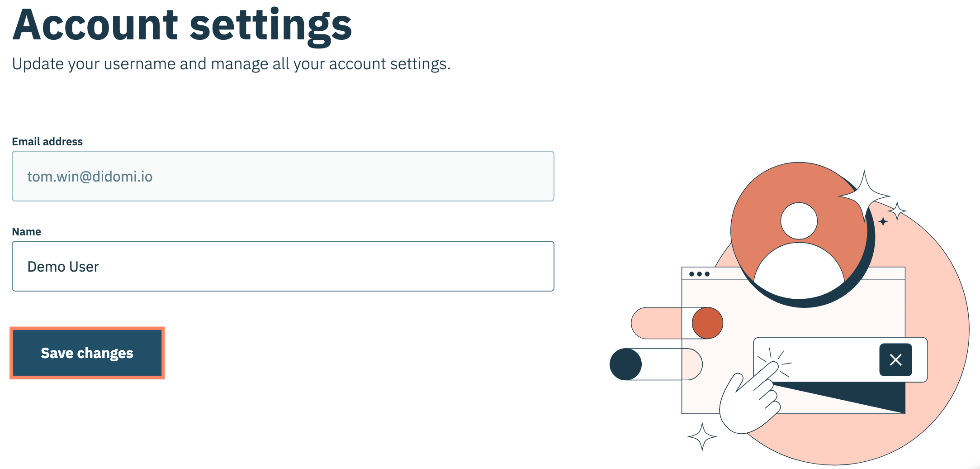This screenshot has height=469, width=980.
Task: Click the "Update your username" subtitle text
Action: coord(231,64)
